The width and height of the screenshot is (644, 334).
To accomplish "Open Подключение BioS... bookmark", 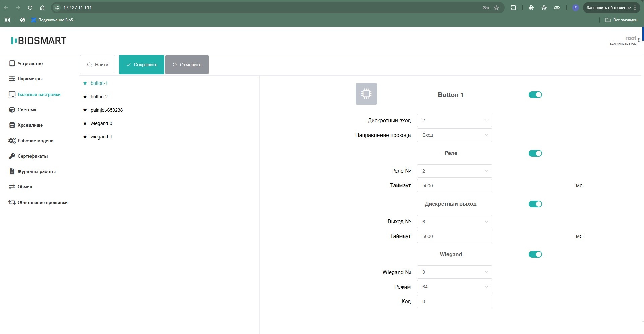I will tap(54, 20).
